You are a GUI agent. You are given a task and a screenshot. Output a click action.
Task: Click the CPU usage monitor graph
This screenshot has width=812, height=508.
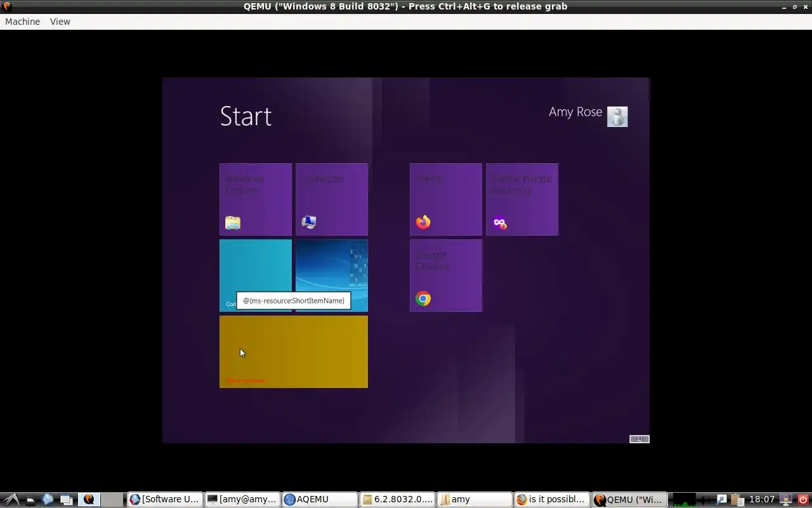684,500
